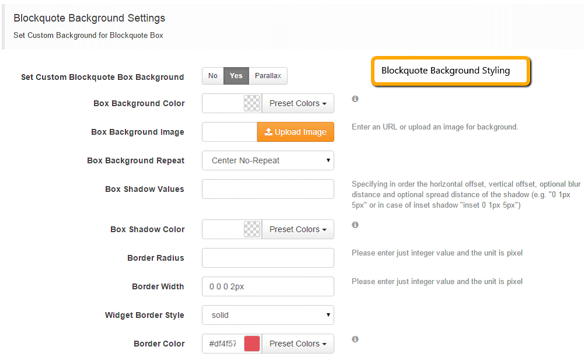
Task: Click info icon beside Box Shadow Color
Action: [355, 225]
